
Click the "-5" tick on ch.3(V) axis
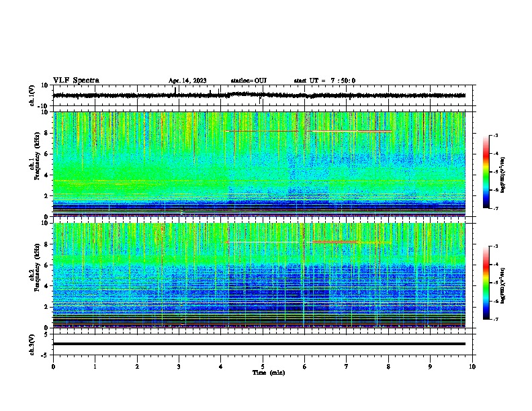(46, 355)
